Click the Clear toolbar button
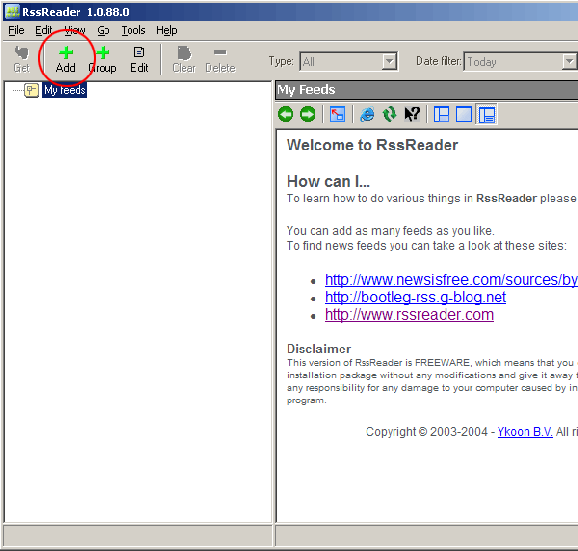 (184, 59)
